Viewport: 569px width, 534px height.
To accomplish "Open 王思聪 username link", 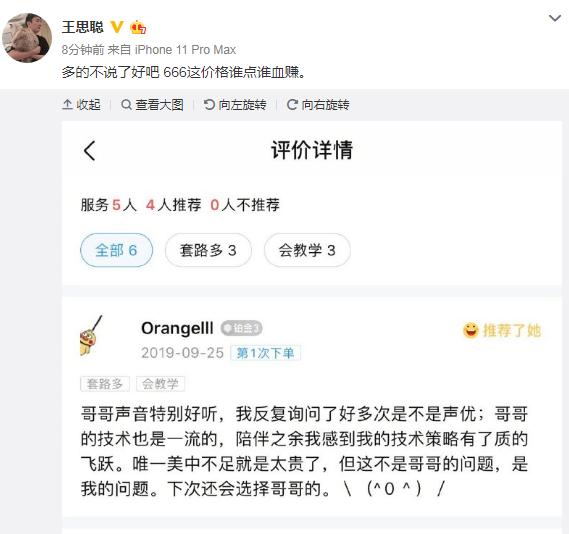I will (83, 27).
